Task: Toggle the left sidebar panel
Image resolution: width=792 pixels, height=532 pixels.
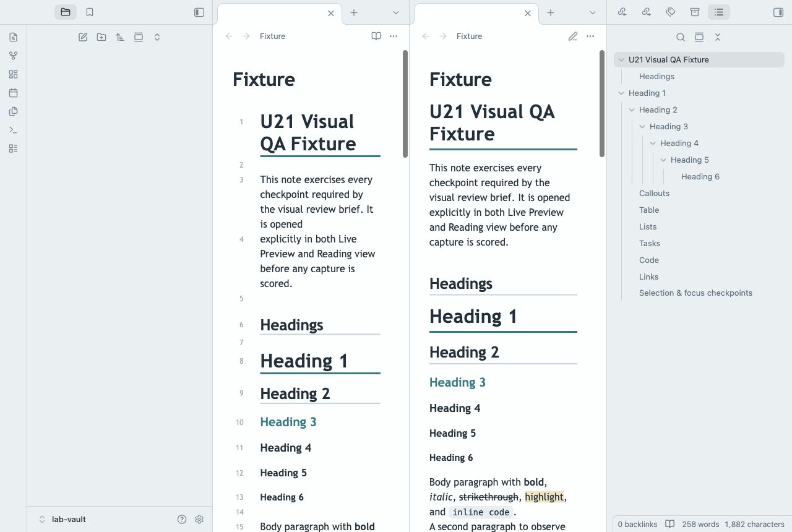Action: pyautogui.click(x=199, y=12)
